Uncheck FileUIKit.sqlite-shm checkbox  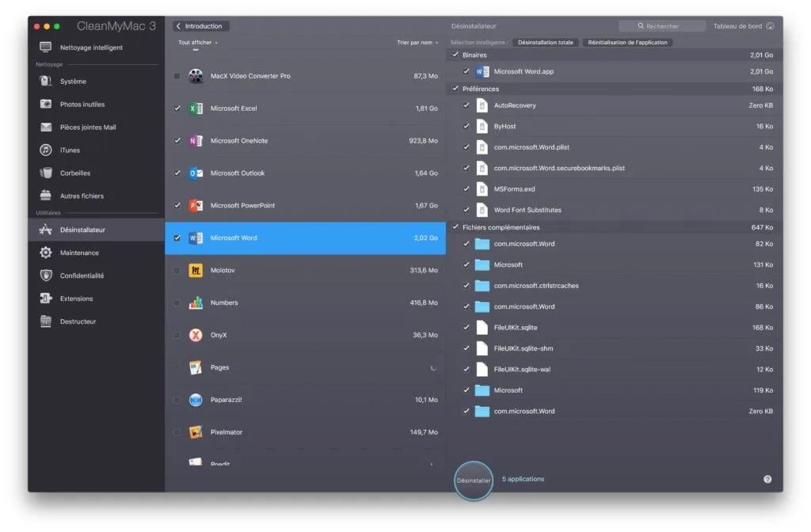coord(466,348)
